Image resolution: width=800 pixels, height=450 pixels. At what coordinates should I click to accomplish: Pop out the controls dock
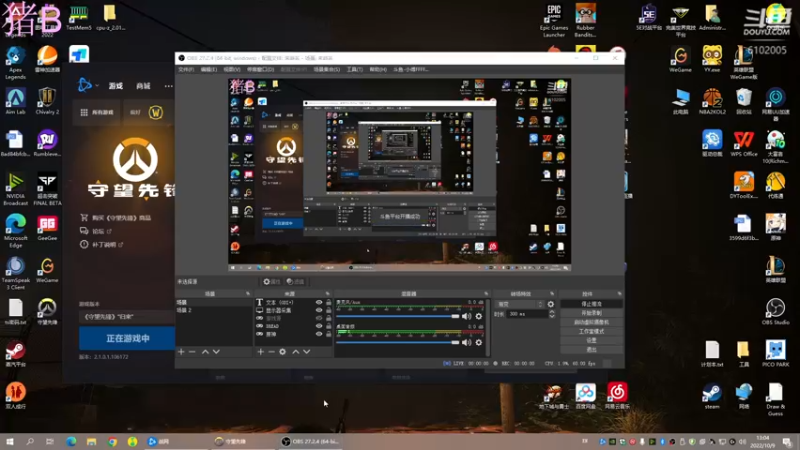[x=619, y=294]
